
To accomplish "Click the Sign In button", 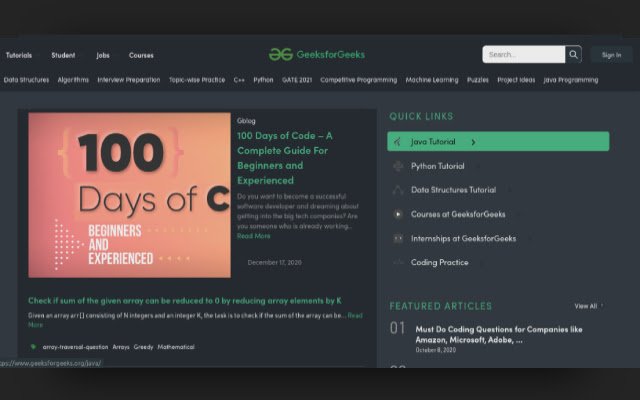I will 611,55.
